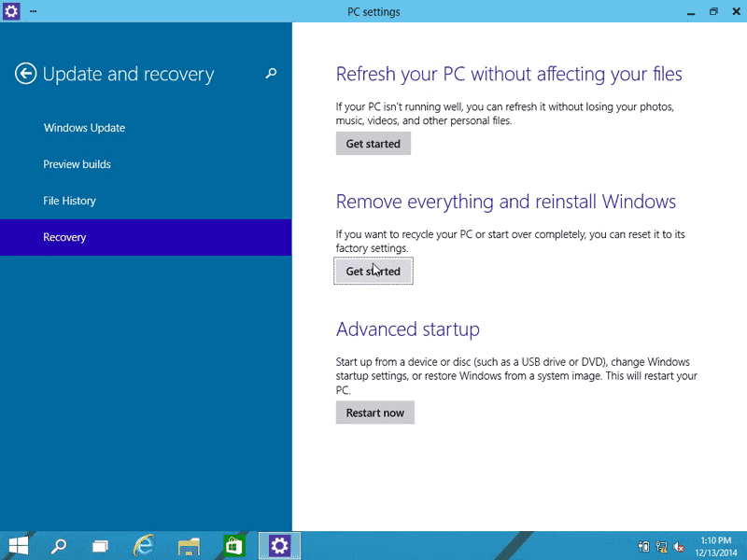Click the Advanced startup heading
Viewport: 747px width, 560px height.
pos(408,329)
